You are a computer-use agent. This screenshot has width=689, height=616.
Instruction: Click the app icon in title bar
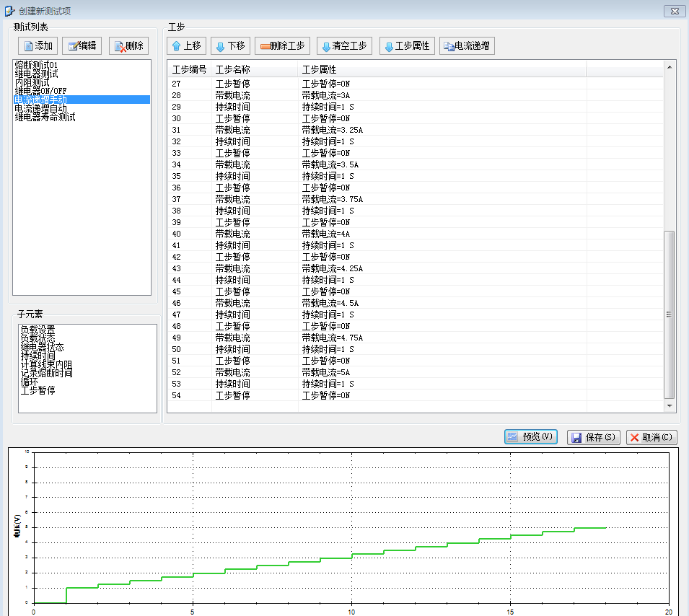pyautogui.click(x=9, y=11)
